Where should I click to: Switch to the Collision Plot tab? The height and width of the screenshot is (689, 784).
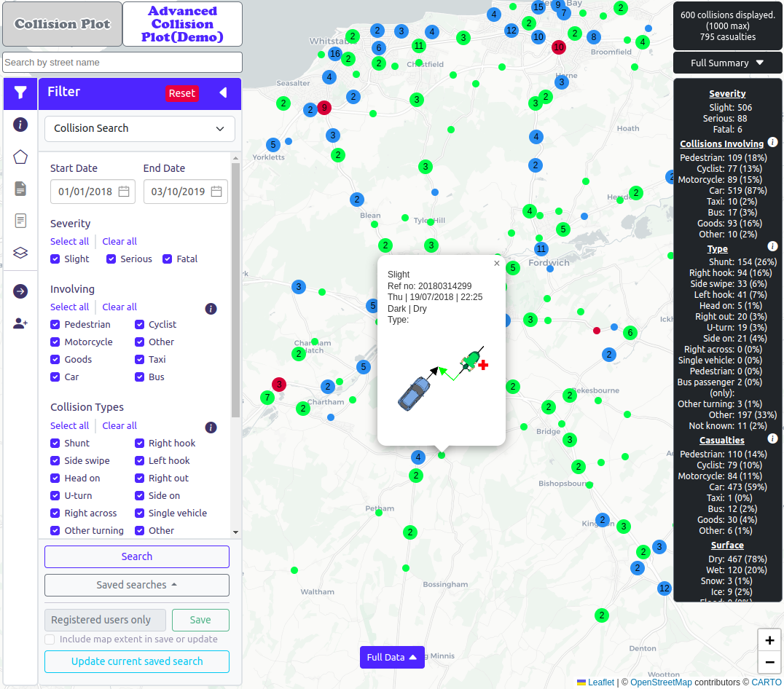pyautogui.click(x=62, y=24)
